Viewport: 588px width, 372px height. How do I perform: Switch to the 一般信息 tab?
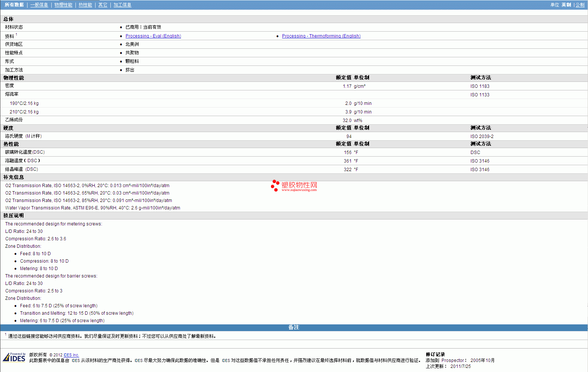coord(39,5)
